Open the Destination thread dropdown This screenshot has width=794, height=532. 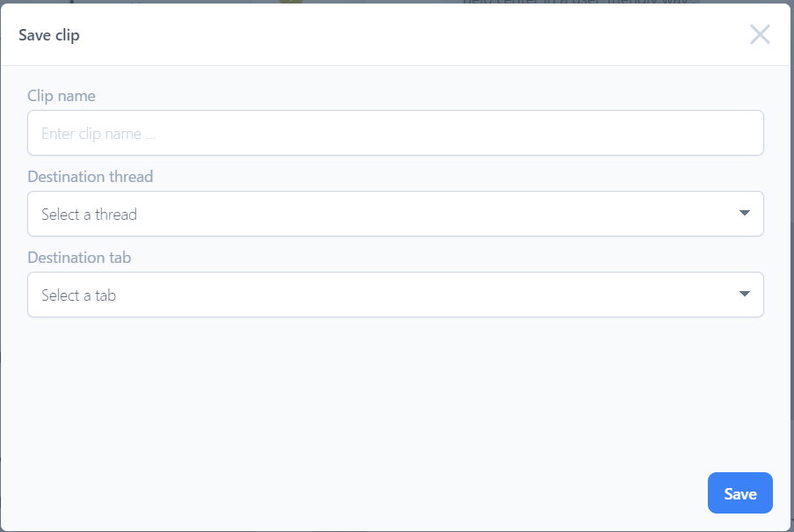click(396, 214)
